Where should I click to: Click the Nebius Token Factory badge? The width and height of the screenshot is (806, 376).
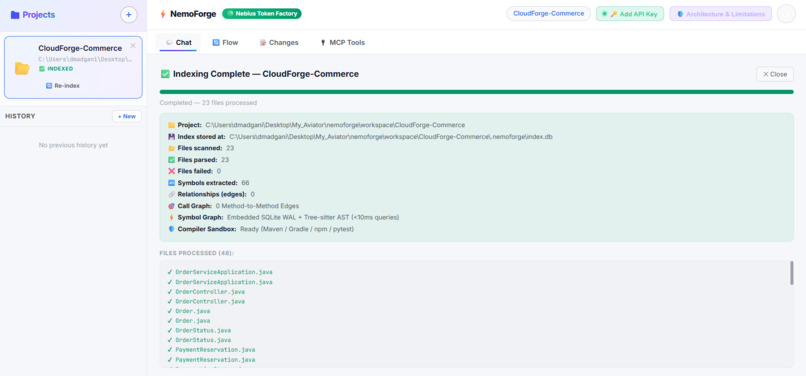click(262, 14)
